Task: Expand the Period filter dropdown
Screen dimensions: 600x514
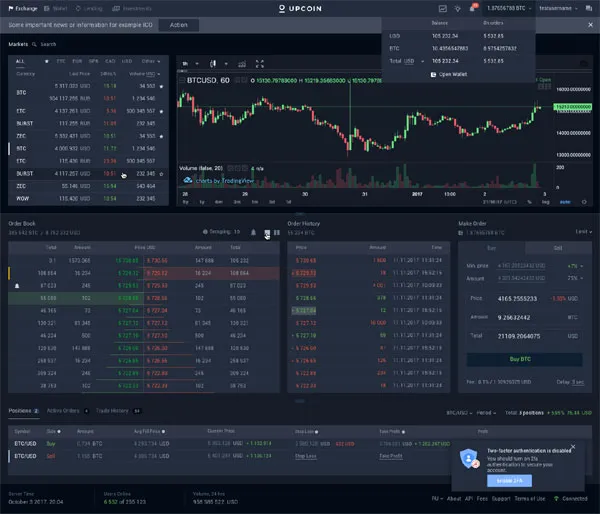Action: click(x=486, y=413)
